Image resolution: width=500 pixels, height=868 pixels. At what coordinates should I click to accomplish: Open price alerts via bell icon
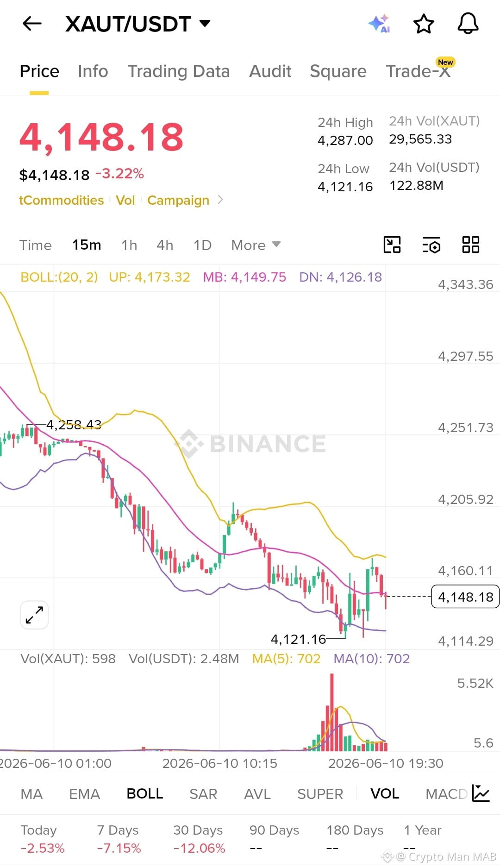[468, 24]
